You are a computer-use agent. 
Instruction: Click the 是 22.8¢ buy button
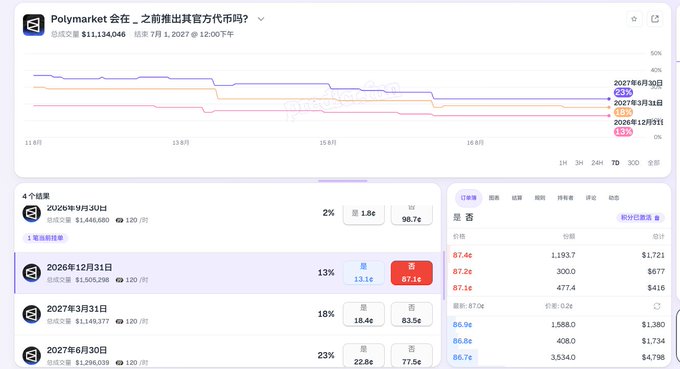363,355
